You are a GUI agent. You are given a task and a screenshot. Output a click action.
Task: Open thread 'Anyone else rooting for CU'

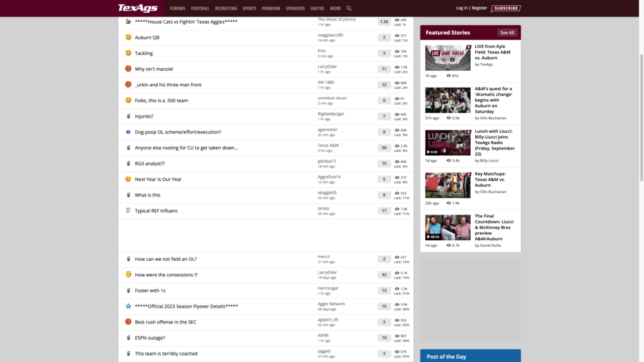click(186, 148)
